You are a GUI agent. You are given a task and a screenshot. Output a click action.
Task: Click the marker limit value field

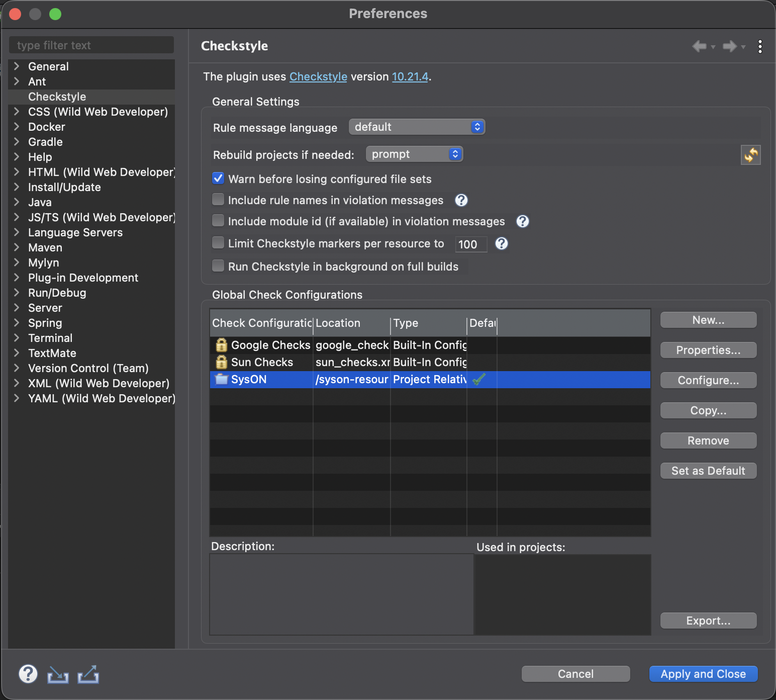[470, 244]
